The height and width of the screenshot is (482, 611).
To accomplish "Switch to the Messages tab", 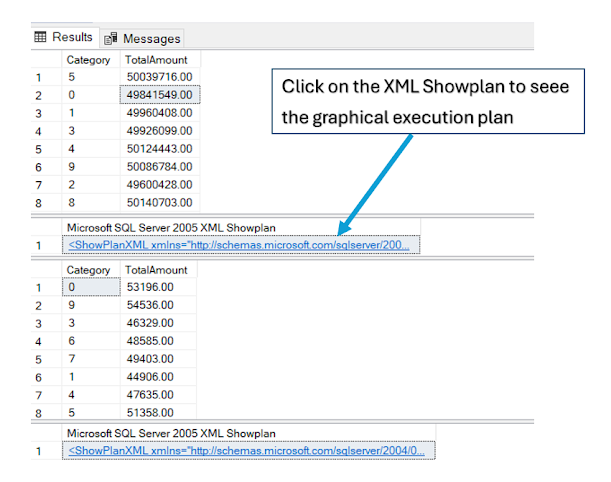I will tap(150, 38).
